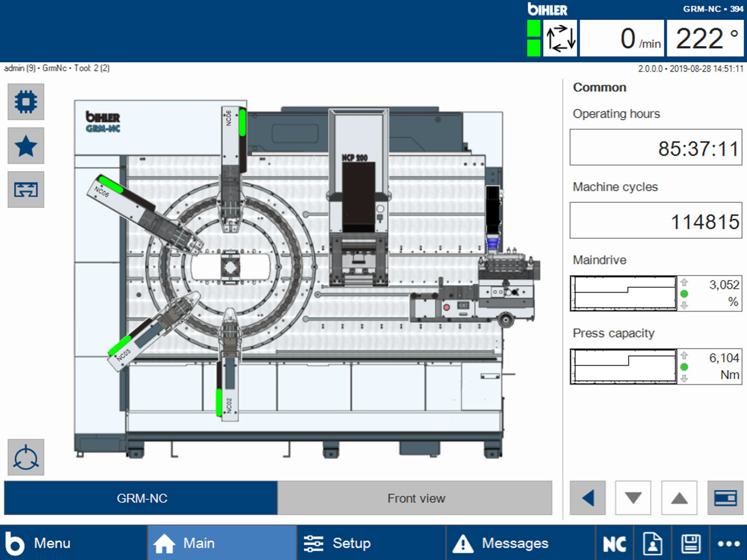Image resolution: width=747 pixels, height=560 pixels.
Task: Click the rotation cycle icon at bottom left
Action: point(26,457)
